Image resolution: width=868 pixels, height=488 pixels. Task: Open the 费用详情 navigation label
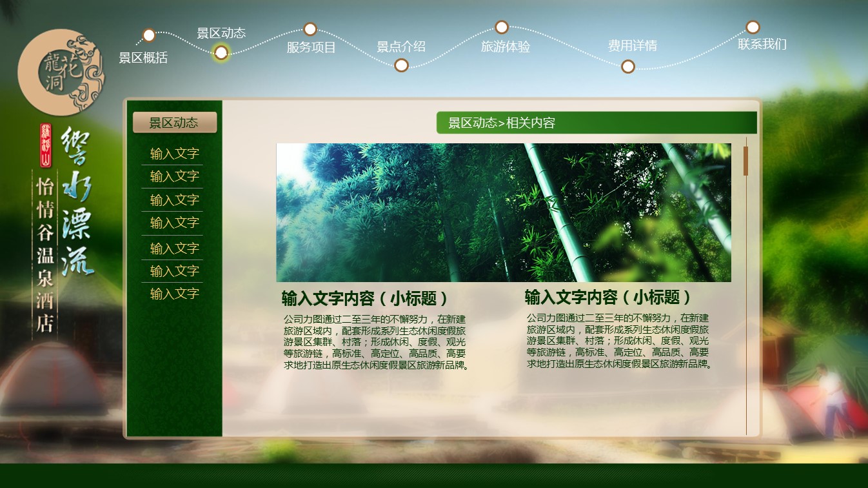[x=632, y=46]
